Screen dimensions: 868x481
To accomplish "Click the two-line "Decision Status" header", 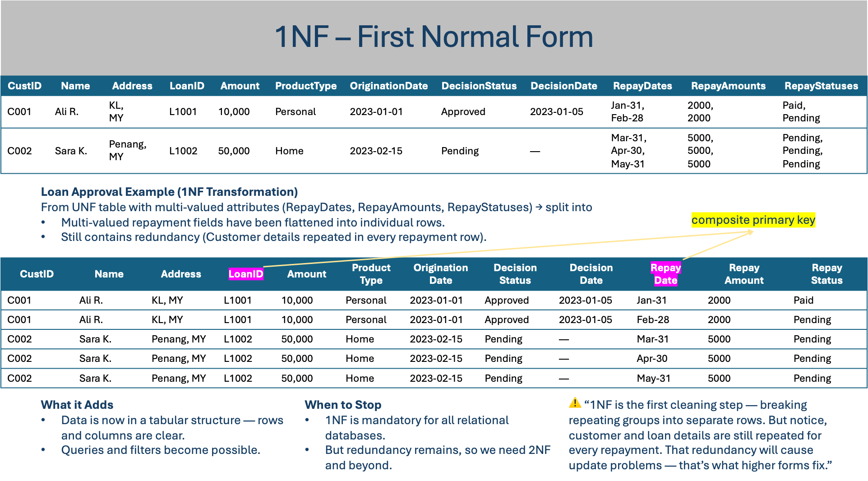I will coord(515,274).
